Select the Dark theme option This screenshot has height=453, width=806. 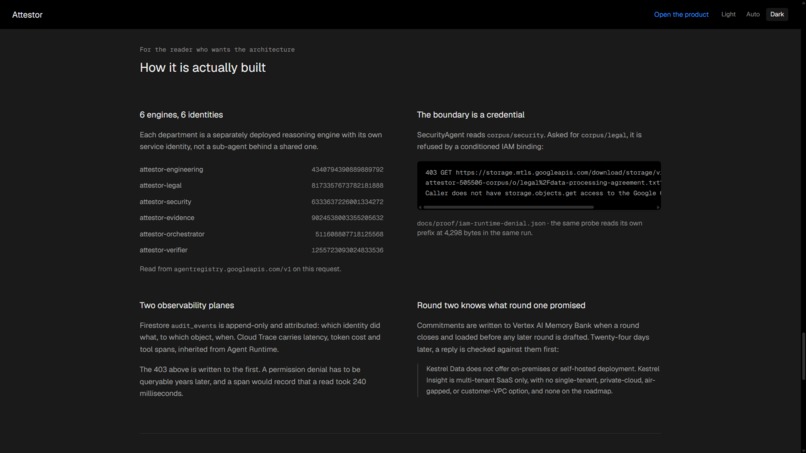pyautogui.click(x=777, y=14)
